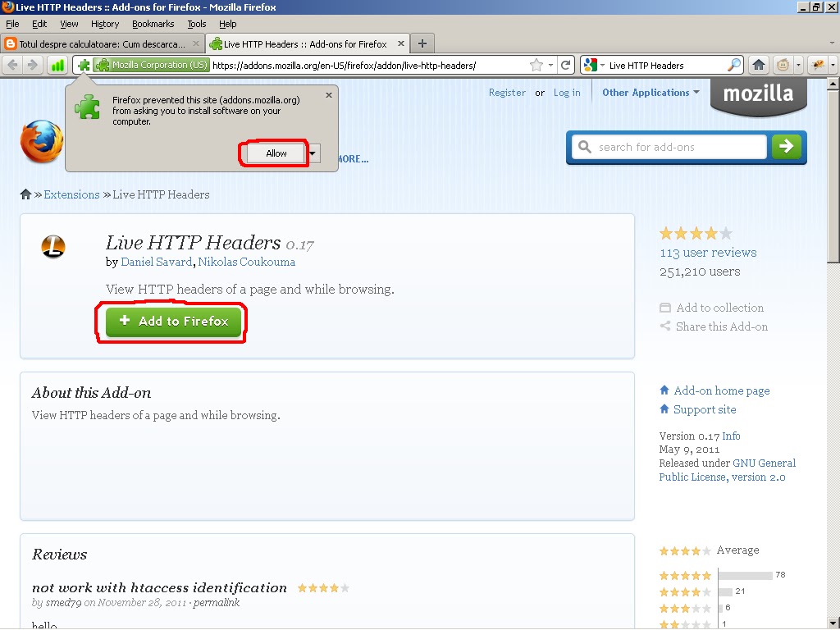This screenshot has width=840, height=630.
Task: Click the 5-star rating bar row
Action: pos(722,575)
